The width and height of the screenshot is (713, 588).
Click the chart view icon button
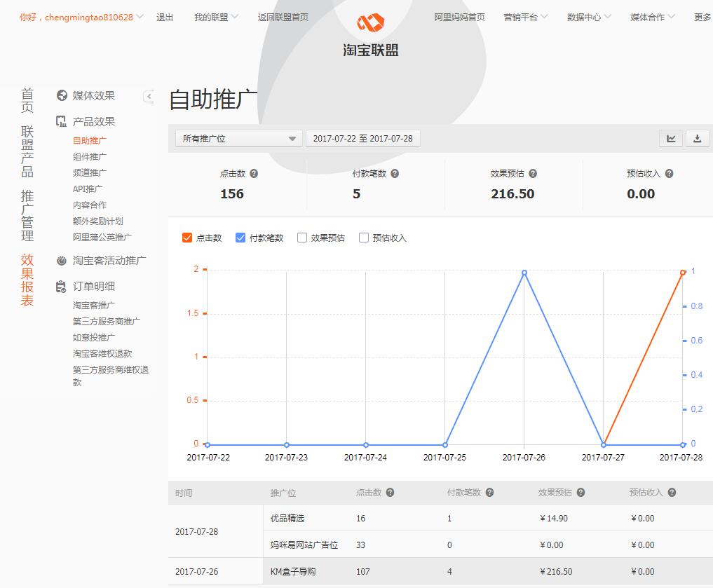pos(671,139)
